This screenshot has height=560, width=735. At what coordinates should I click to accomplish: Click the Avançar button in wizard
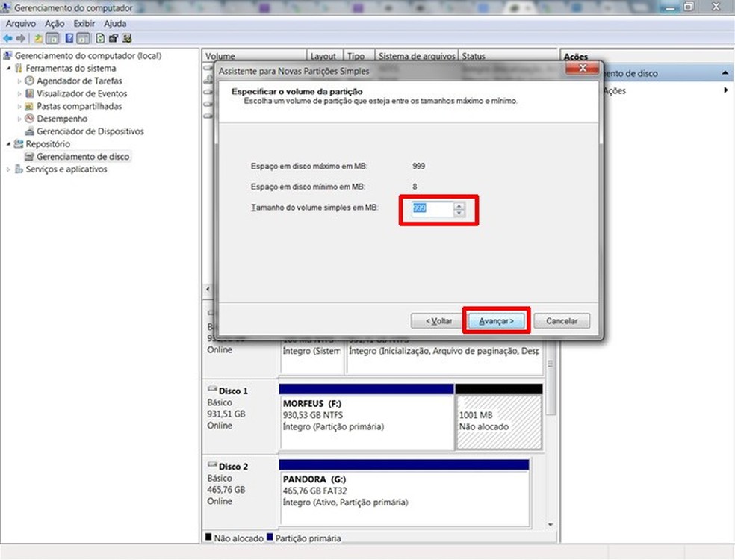(x=496, y=321)
